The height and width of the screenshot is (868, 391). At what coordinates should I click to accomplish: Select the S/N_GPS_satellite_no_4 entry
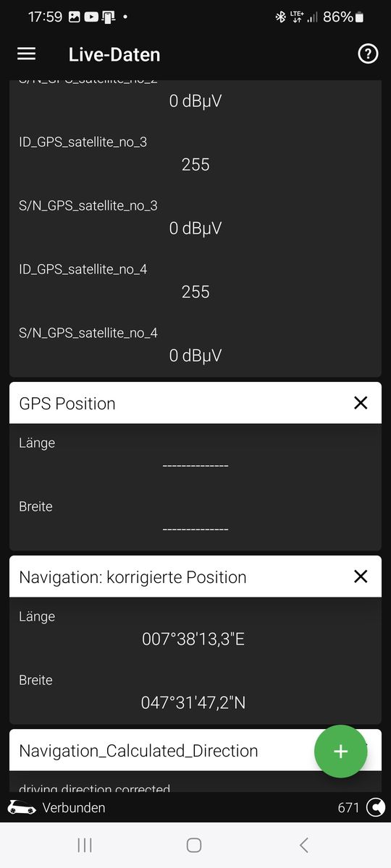(195, 344)
